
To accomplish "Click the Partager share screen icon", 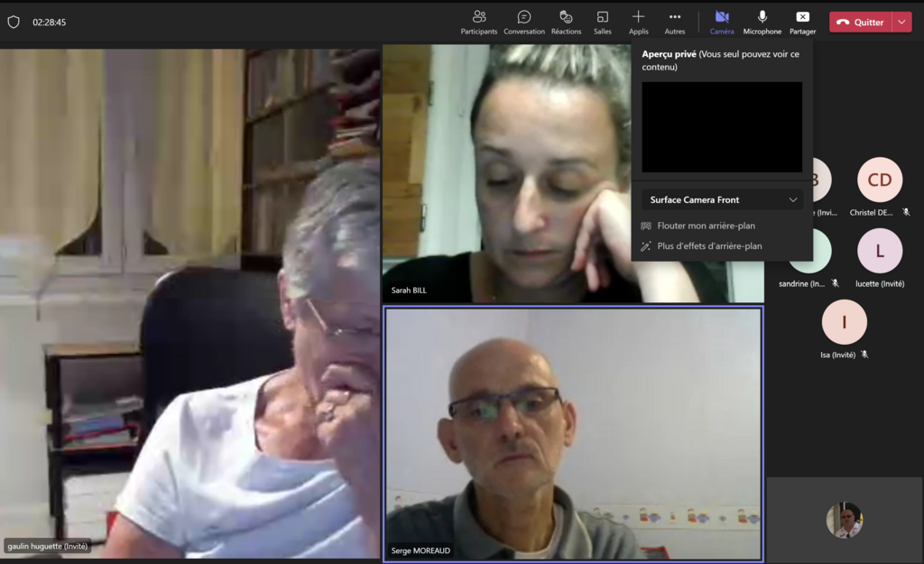I will [802, 17].
